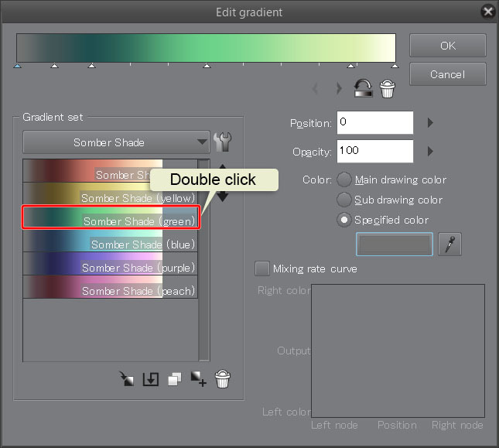Select the Somber Shade (purple) gradient
Screen dimensions: 499x448
click(110, 268)
